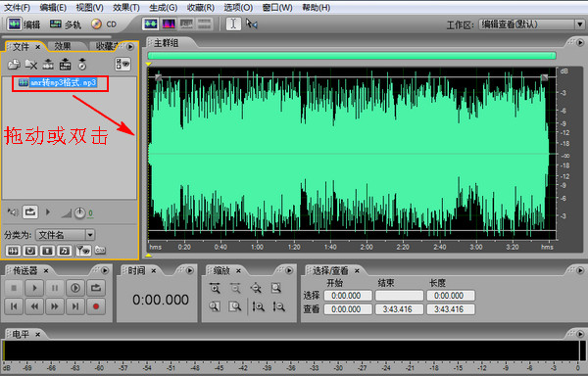Close the 文件 panel tab
This screenshot has width=588, height=376.
(37, 47)
